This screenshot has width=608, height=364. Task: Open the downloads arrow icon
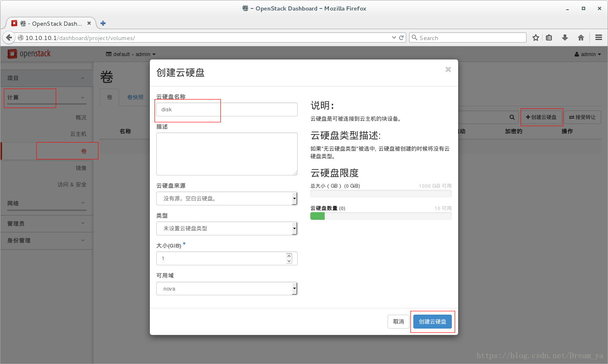(x=565, y=38)
